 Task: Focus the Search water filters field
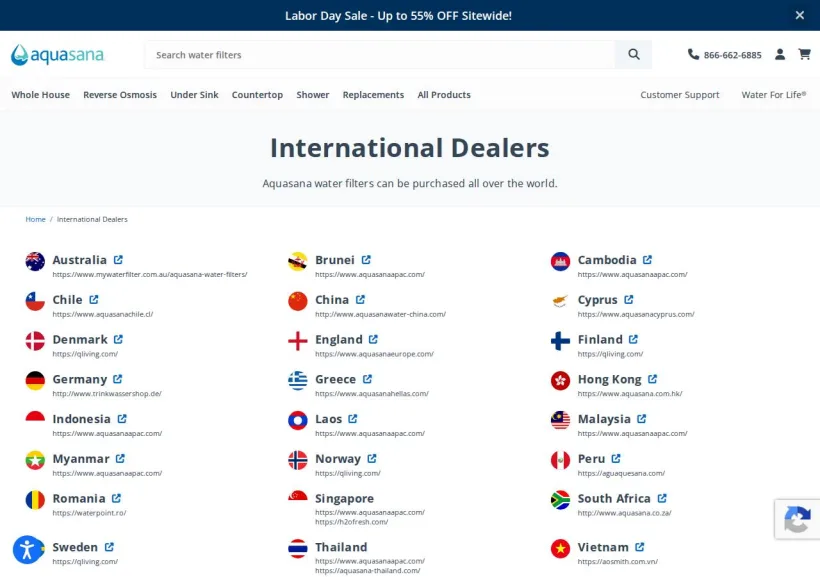[380, 54]
